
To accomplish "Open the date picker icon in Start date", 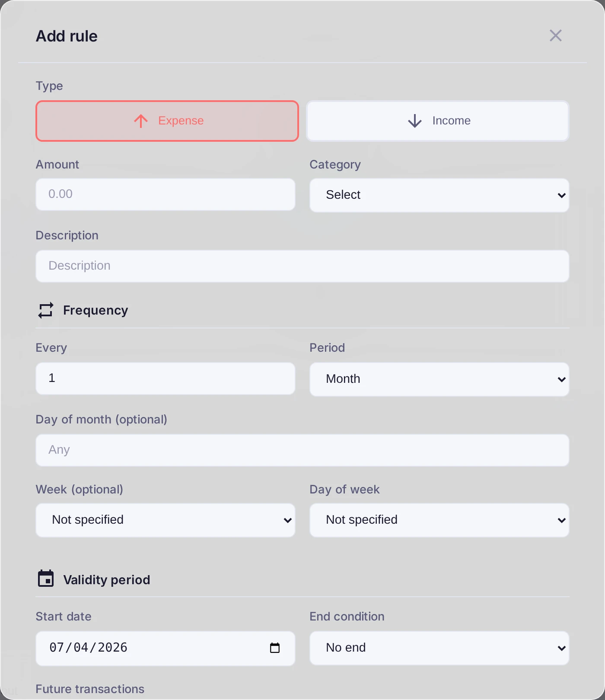I will click(275, 648).
